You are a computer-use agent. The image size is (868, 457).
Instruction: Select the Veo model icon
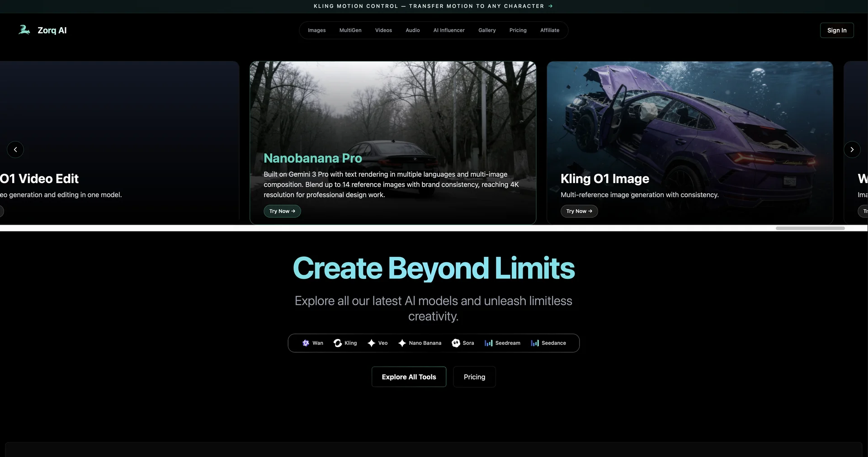point(371,343)
